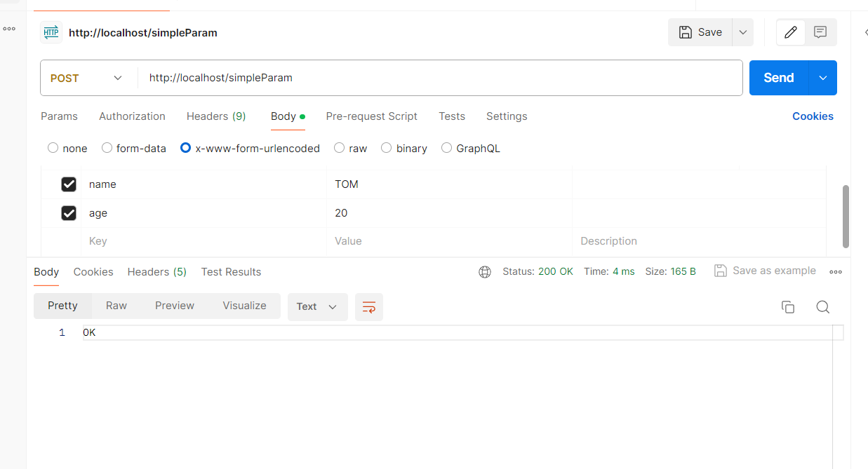Expand the Send button arrow dropdown
Viewport: 868px width, 469px height.
823,78
